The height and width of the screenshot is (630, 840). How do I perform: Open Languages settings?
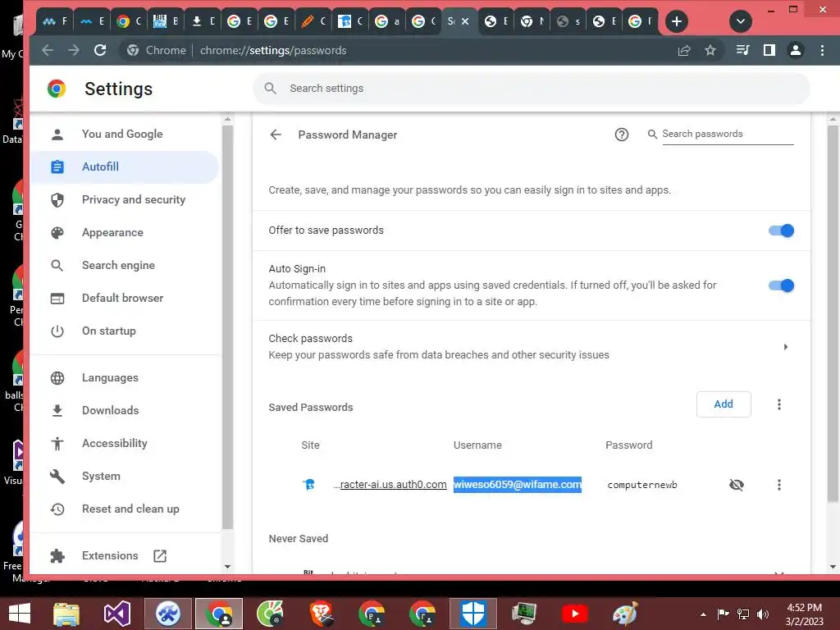125,377
